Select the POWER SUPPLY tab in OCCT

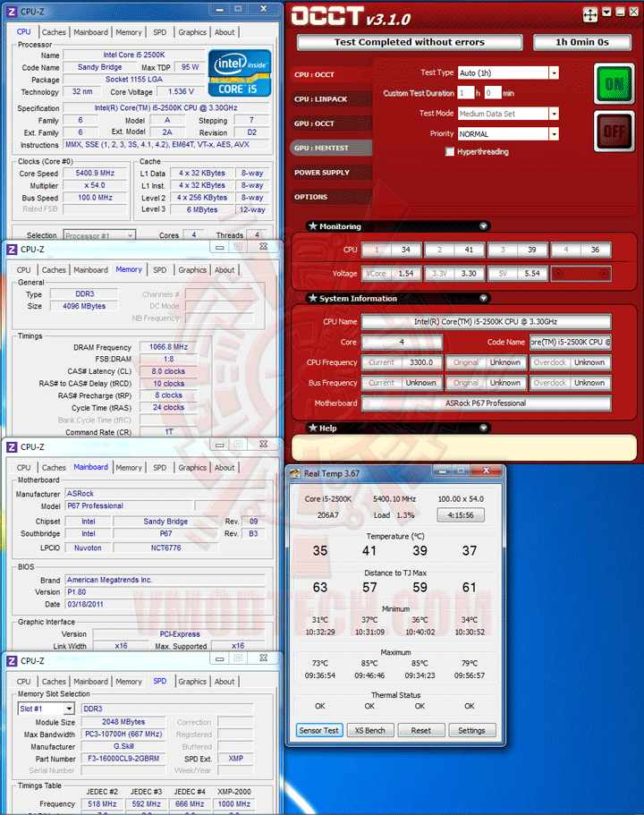(x=332, y=172)
